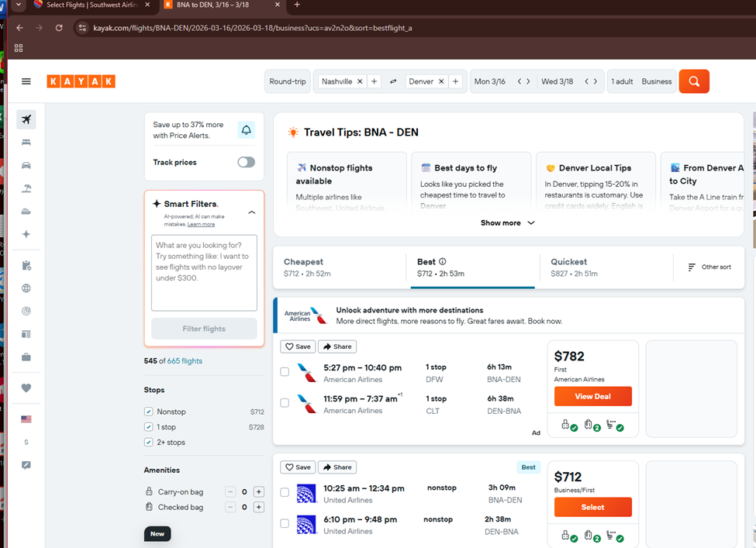Close the BNA to DEN browser tab
756x548 pixels.
pos(278,5)
